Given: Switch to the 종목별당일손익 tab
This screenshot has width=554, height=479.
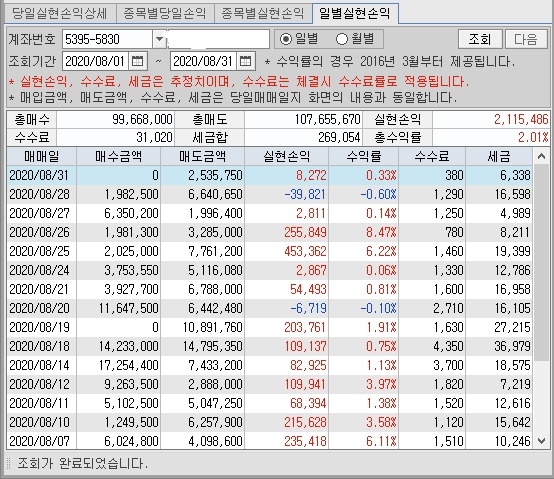Looking at the screenshot, I should click(165, 13).
